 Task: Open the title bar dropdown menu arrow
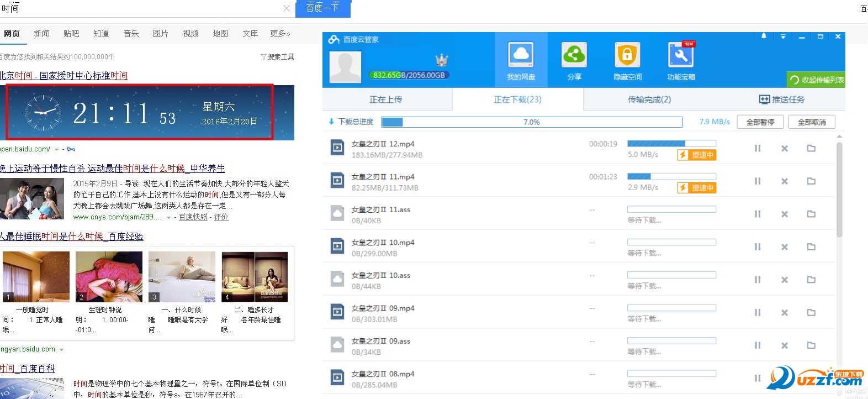(783, 36)
